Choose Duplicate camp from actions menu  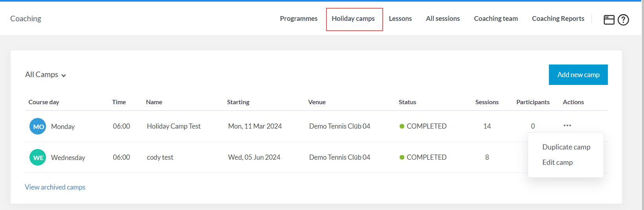pyautogui.click(x=566, y=147)
